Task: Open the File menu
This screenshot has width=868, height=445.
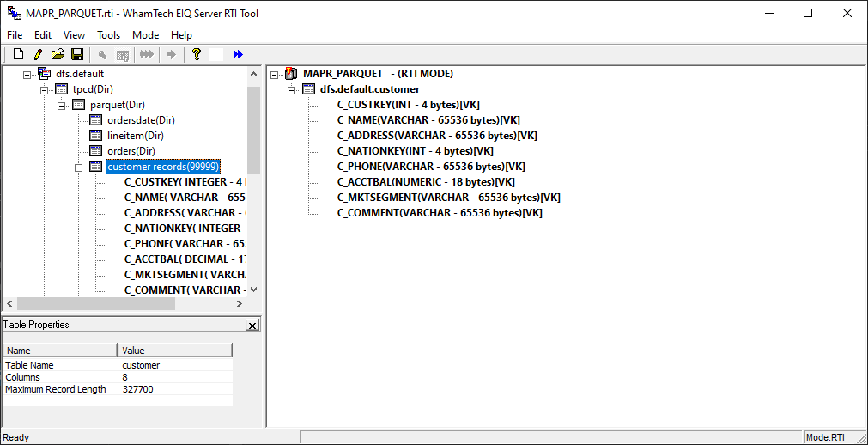Action: click(x=15, y=35)
